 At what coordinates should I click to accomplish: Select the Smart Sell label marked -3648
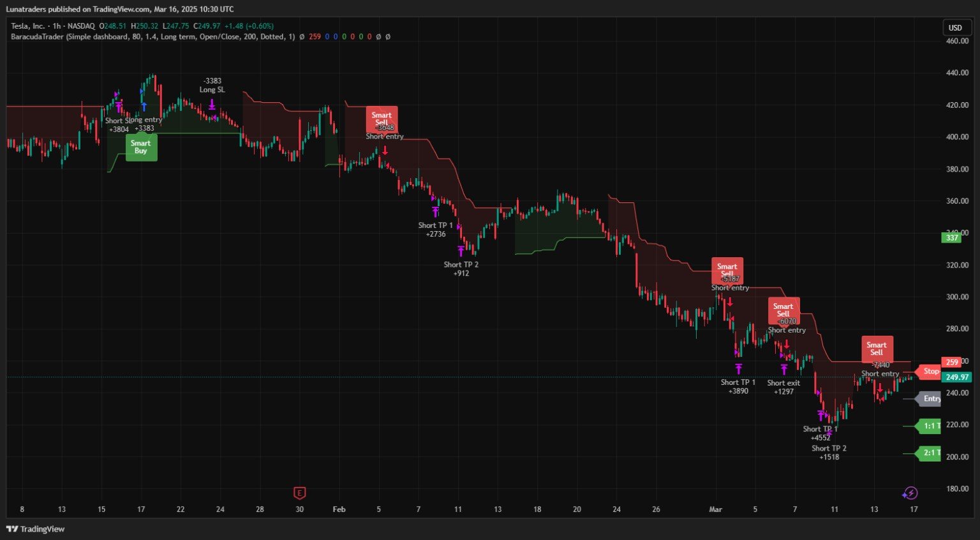pyautogui.click(x=382, y=119)
